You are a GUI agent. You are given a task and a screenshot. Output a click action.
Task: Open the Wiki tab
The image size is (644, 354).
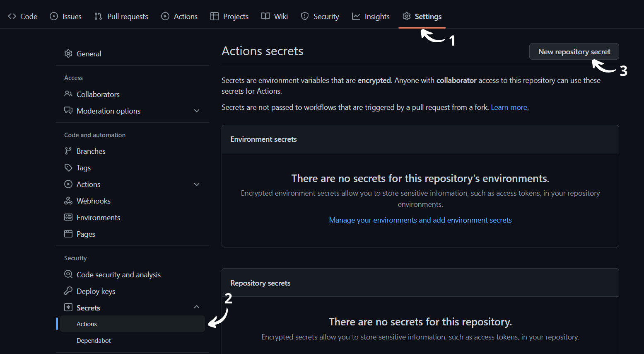(x=275, y=16)
